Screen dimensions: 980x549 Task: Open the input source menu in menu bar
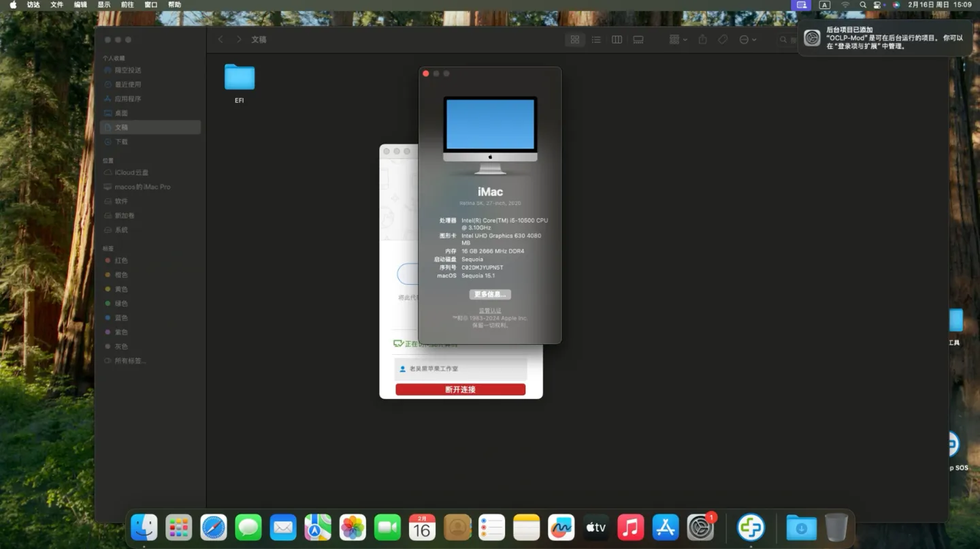coord(824,5)
